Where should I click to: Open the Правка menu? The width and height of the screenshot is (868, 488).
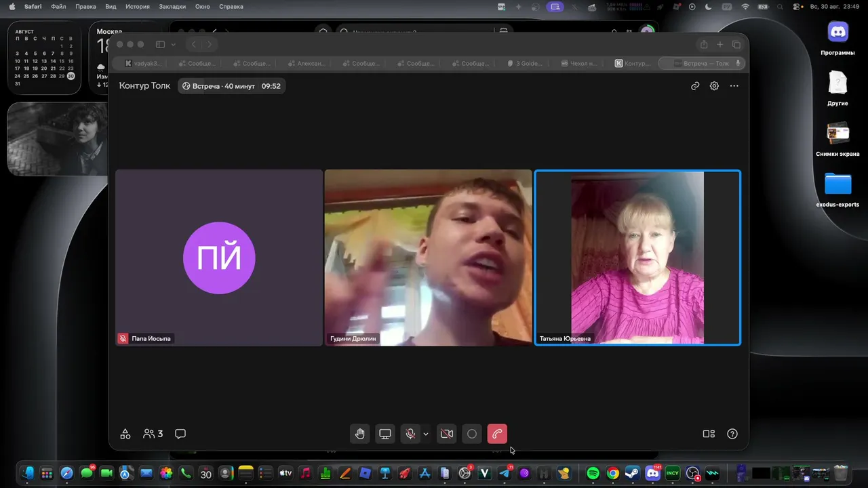click(85, 7)
